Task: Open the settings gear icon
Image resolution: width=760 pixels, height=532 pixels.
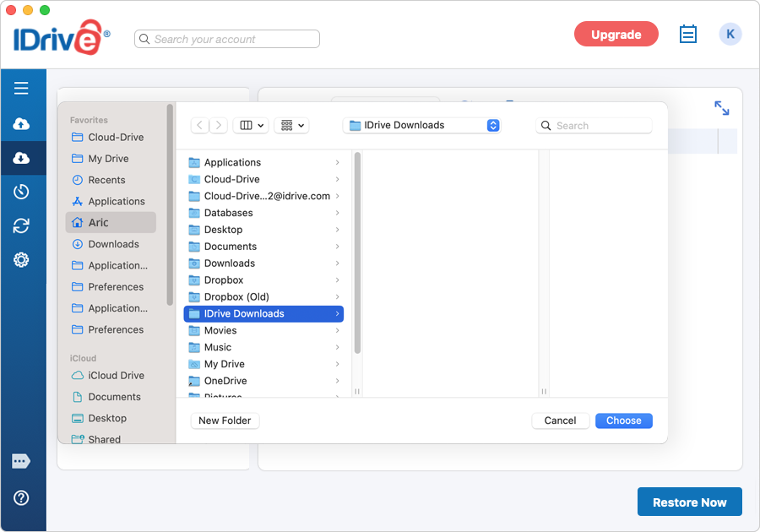Action: coord(21,260)
